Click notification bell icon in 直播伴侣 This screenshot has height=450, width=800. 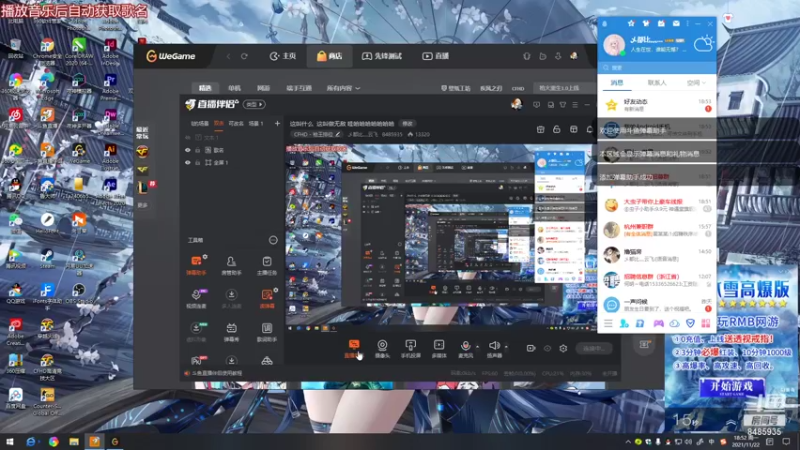590,130
